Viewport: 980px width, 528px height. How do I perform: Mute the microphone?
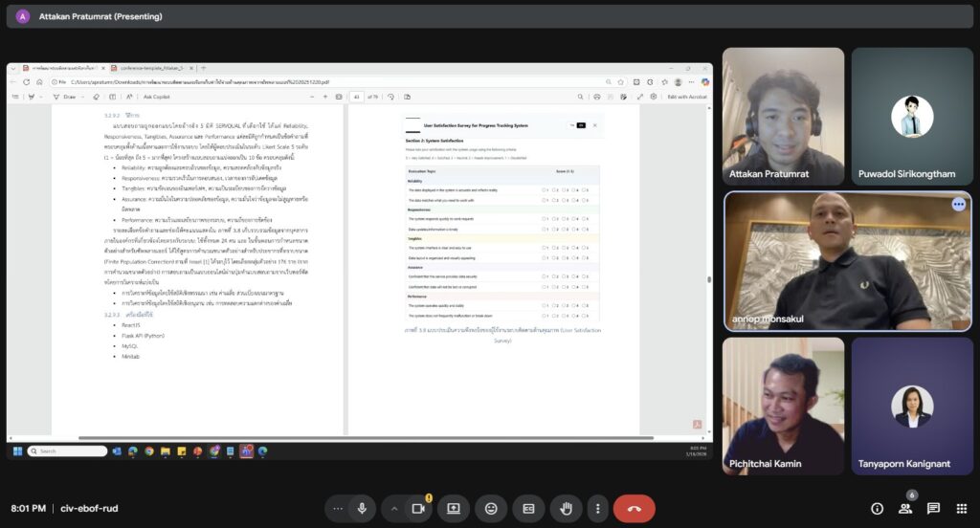(x=362, y=509)
